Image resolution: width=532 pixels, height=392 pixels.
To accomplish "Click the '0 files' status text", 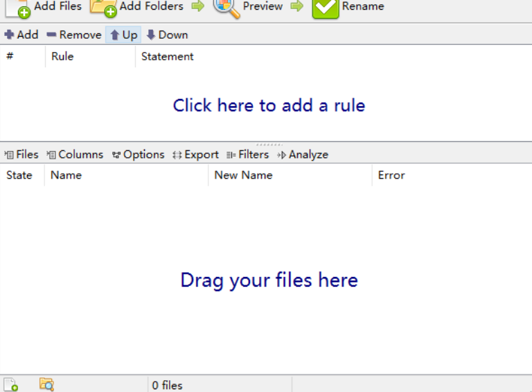I will [167, 385].
